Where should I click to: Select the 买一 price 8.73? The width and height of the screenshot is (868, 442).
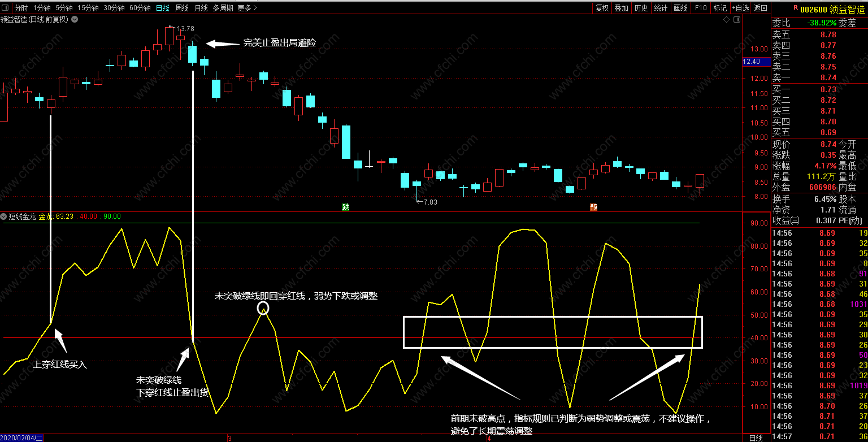tap(828, 89)
